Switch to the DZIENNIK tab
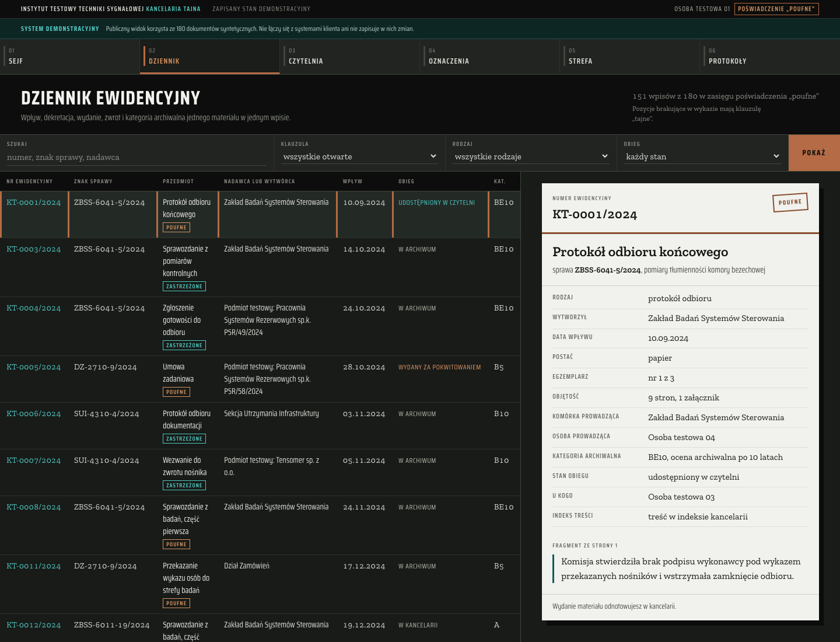 (x=210, y=57)
